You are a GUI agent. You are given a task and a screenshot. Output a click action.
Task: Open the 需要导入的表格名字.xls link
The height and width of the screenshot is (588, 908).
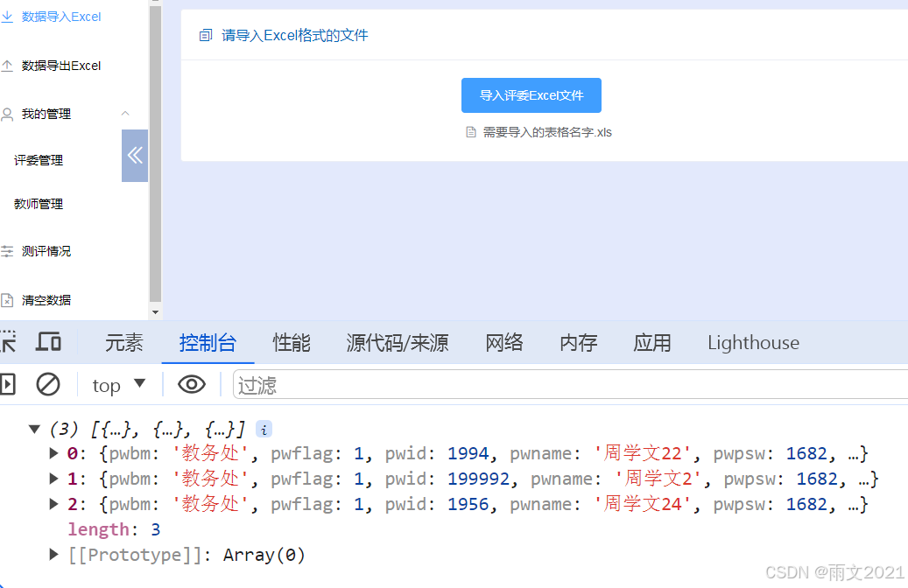click(546, 132)
